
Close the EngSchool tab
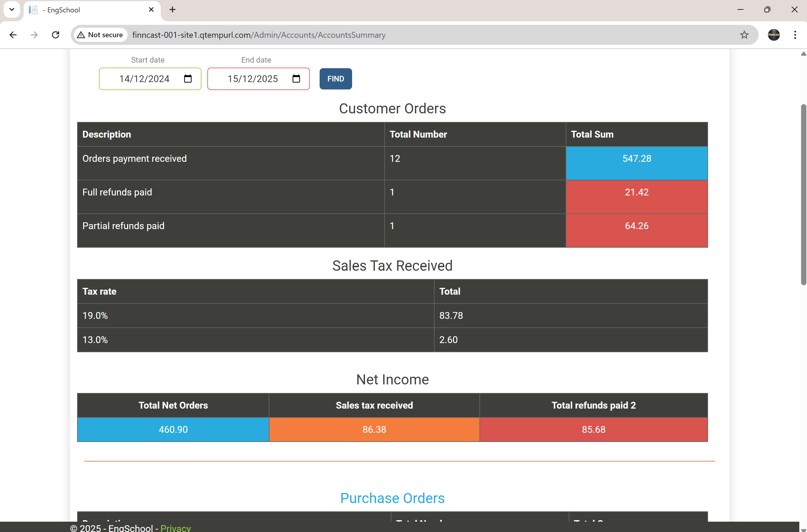(151, 9)
